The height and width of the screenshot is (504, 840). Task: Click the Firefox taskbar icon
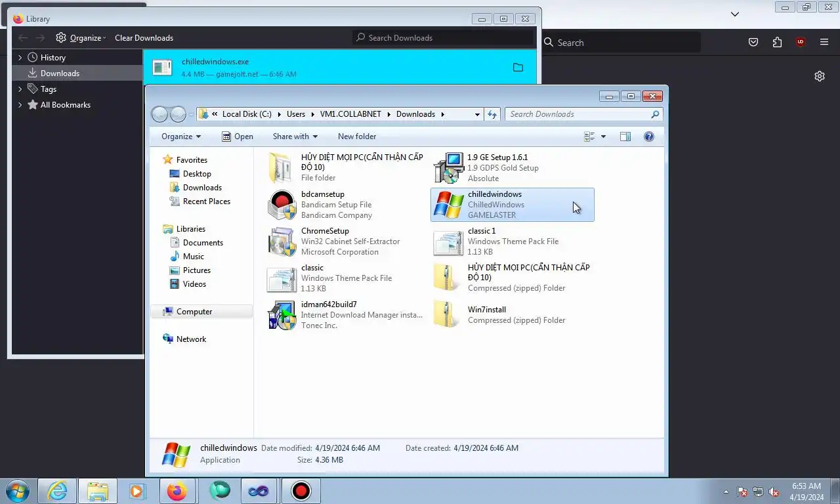coord(177,491)
